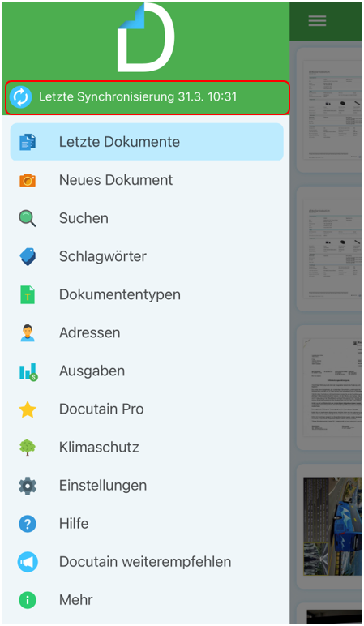This screenshot has width=364, height=626.
Task: Select the Letzte Dokumente menu entry
Action: pyautogui.click(x=147, y=142)
